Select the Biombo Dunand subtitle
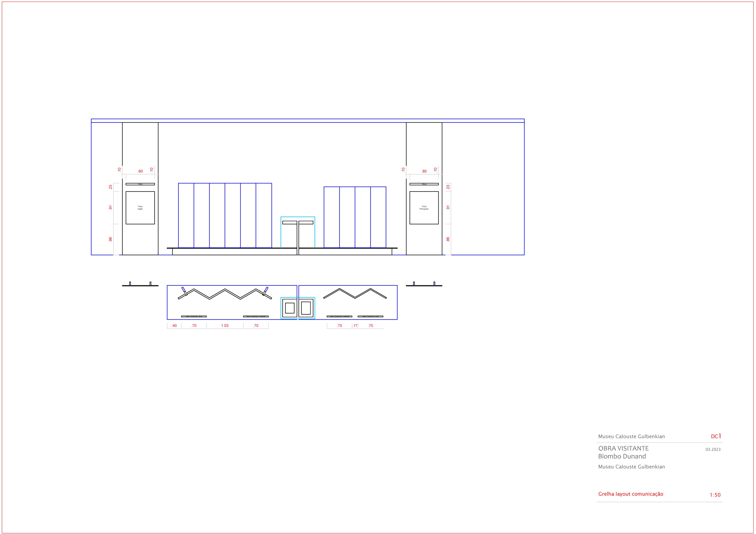Screen dimensions: 756x534 [622, 456]
